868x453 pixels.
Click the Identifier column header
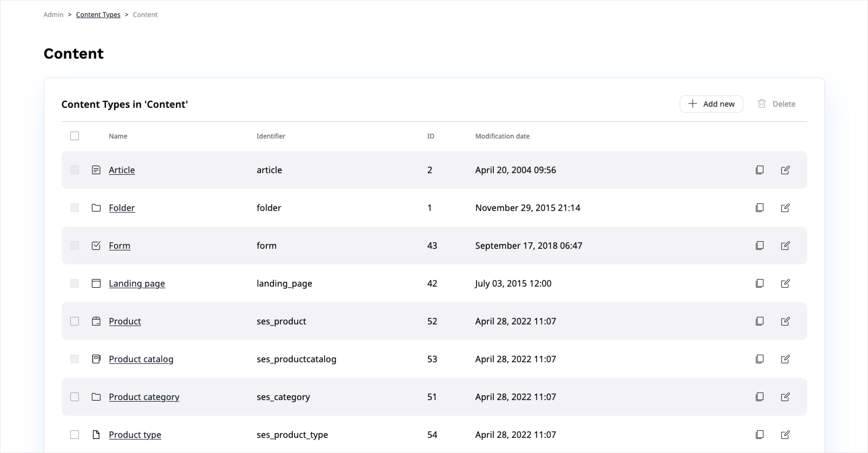(x=271, y=136)
